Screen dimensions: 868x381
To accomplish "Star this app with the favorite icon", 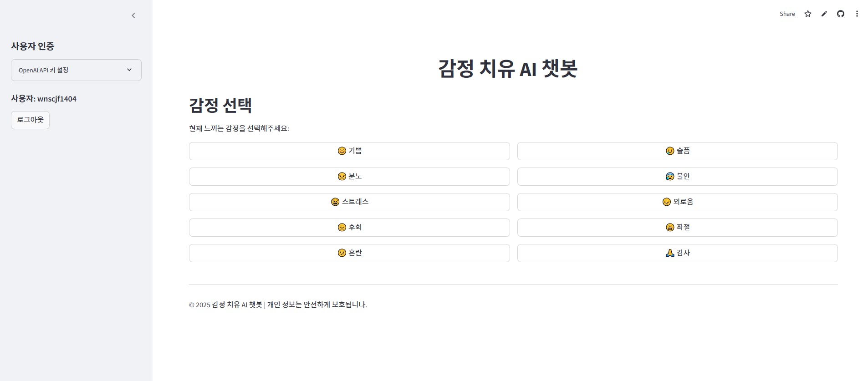I will coord(808,14).
